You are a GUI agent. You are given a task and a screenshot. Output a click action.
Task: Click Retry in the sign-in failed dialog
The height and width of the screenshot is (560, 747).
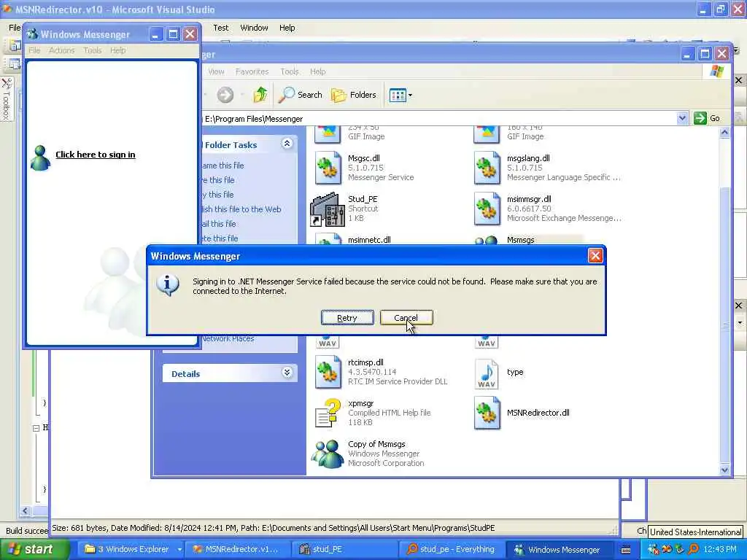(347, 318)
